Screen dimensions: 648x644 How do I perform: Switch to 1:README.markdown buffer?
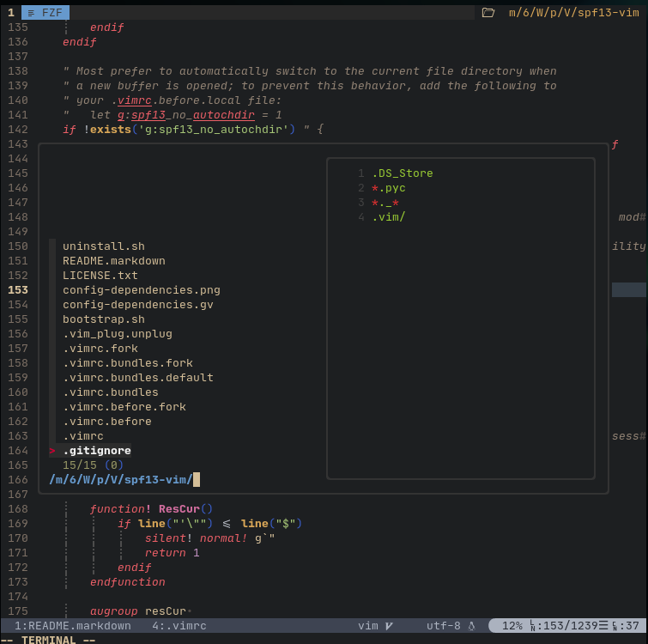(x=73, y=626)
